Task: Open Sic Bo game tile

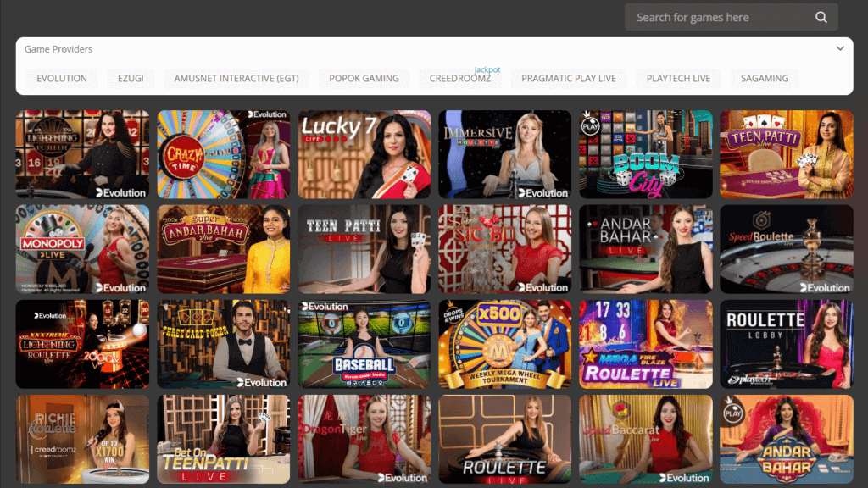Action: [x=505, y=249]
